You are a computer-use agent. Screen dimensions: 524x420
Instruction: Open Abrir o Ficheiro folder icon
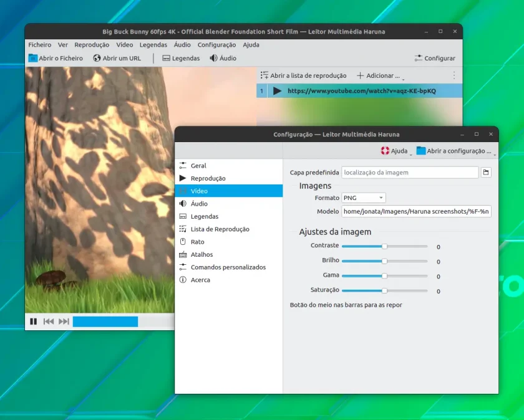click(32, 58)
